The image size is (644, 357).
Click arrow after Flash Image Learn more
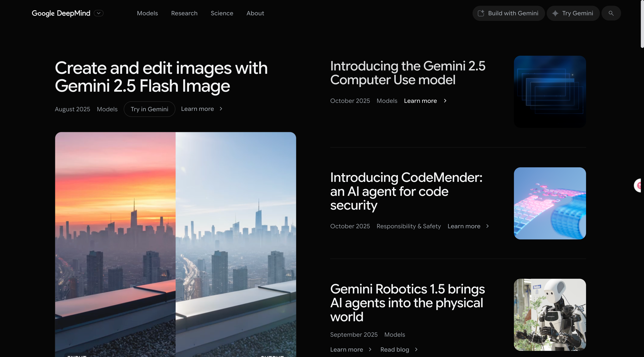point(221,109)
